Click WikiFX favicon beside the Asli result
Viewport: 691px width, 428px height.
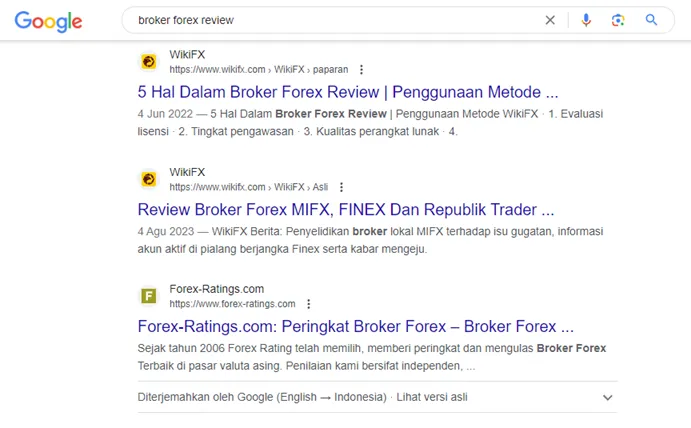click(x=149, y=179)
